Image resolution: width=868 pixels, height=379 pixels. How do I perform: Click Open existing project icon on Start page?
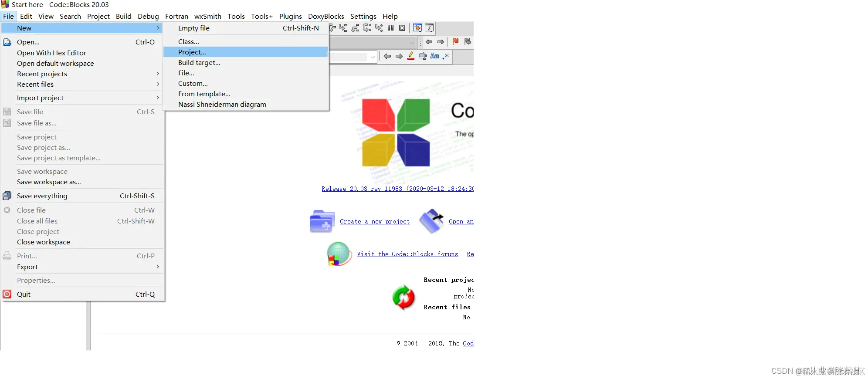431,221
